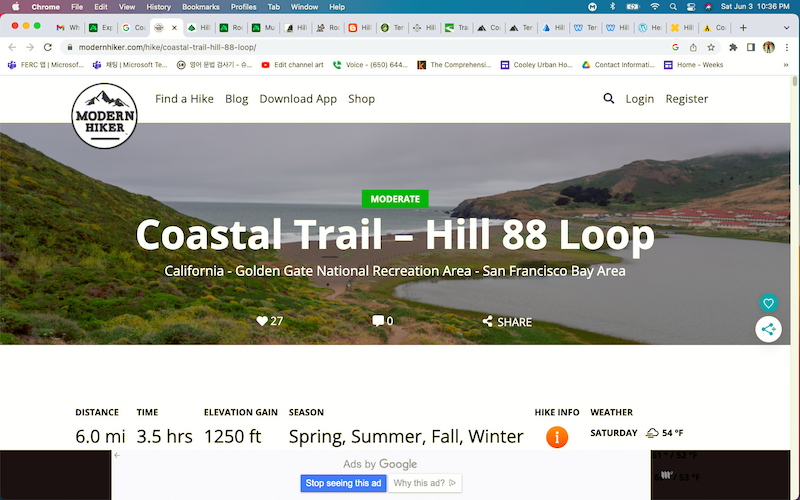The image size is (800, 500).
Task: Open the Home - Weeks bookmark
Action: tap(693, 65)
